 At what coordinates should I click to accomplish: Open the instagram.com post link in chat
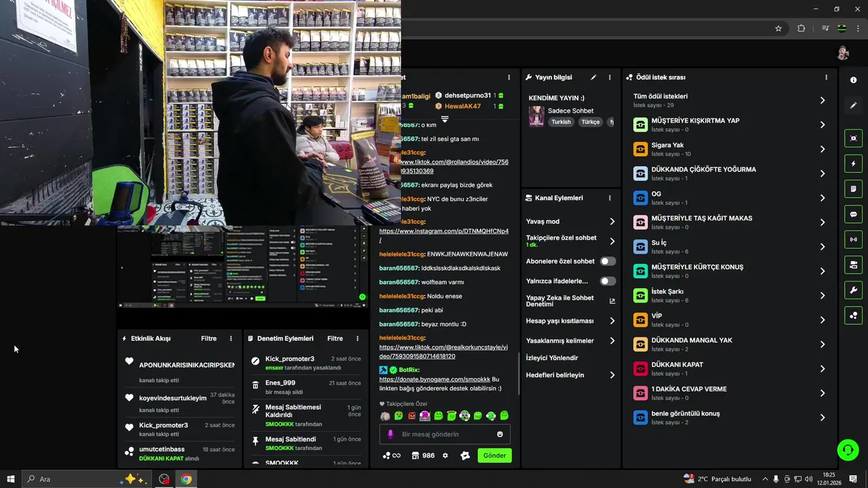pos(443,235)
